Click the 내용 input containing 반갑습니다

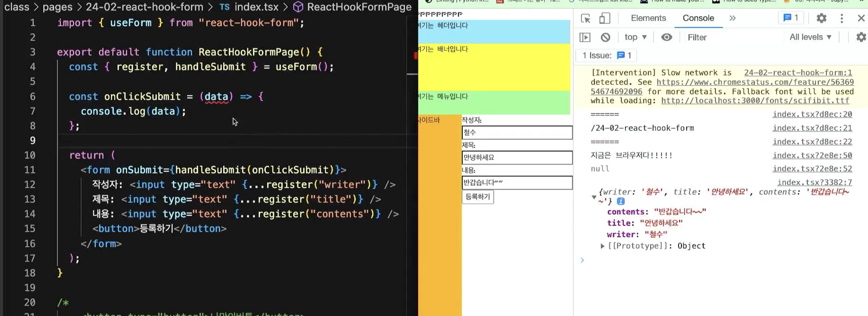click(x=517, y=183)
